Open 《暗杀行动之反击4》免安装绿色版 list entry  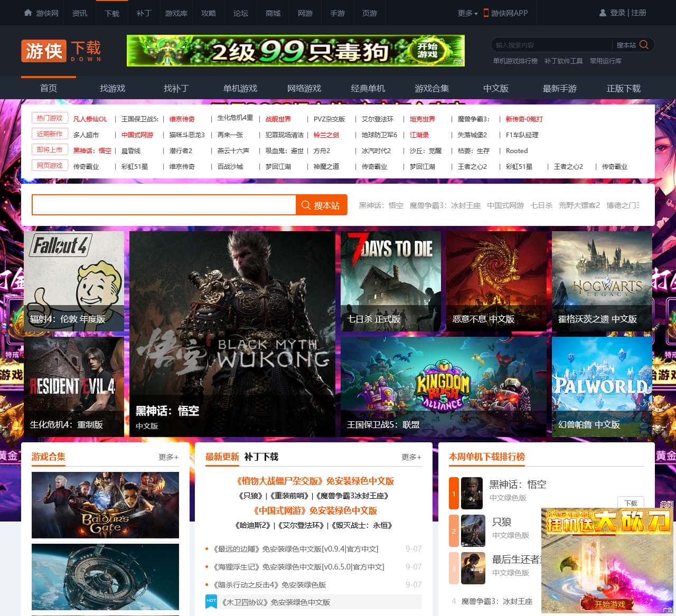pyautogui.click(x=269, y=585)
